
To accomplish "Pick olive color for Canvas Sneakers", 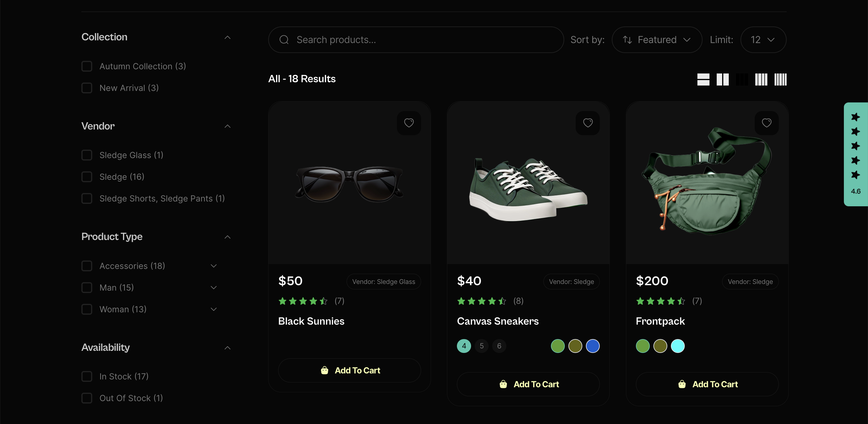I will coord(575,346).
